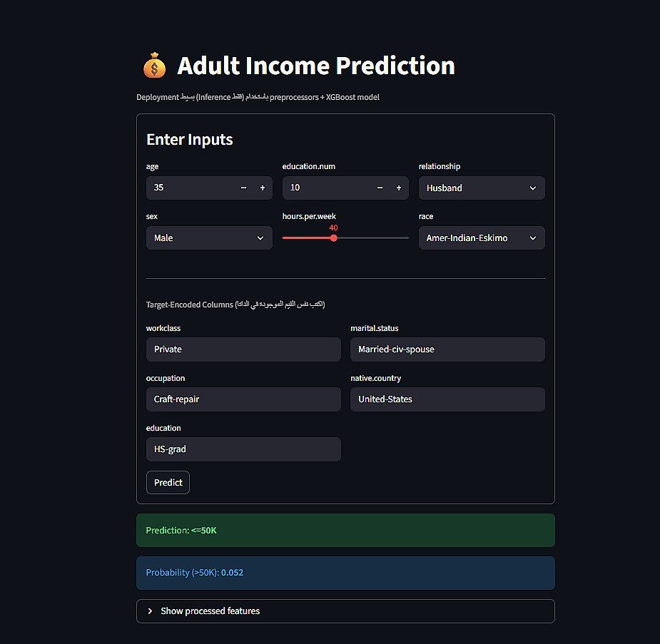Viewport: 660px width, 644px height.
Task: Open the relationship dropdown showing Husband
Action: (x=482, y=188)
